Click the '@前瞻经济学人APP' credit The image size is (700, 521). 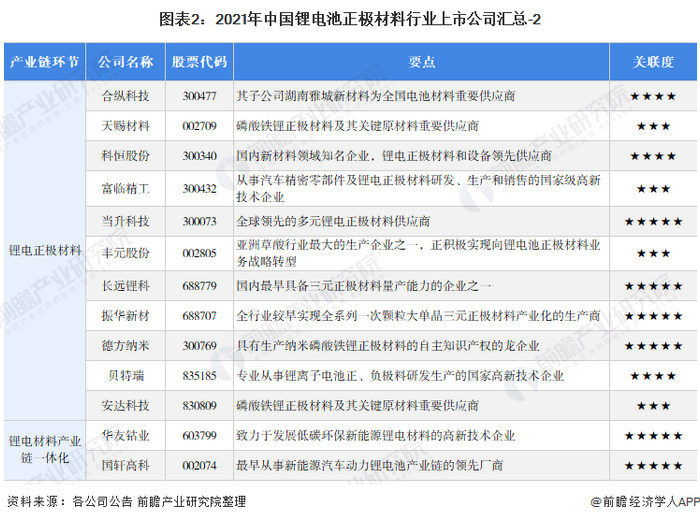[645, 501]
